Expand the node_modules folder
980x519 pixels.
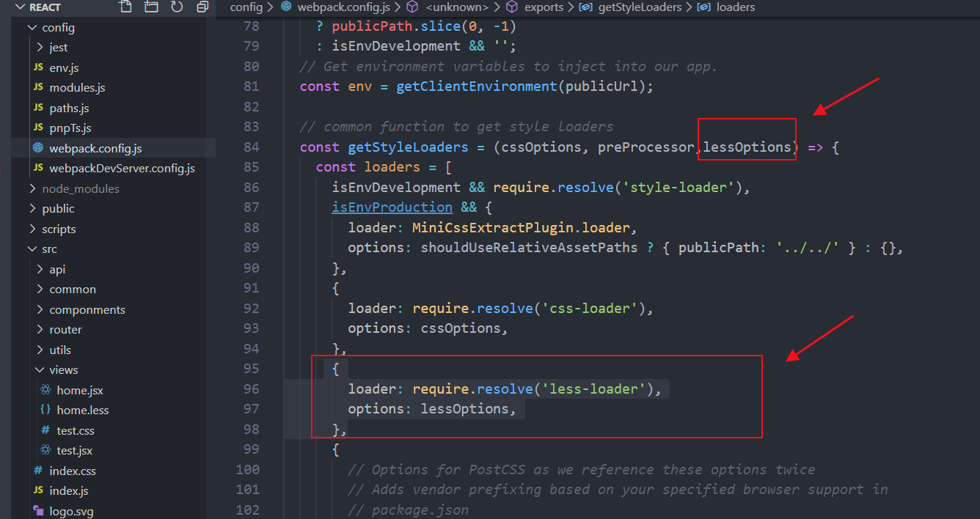click(32, 188)
